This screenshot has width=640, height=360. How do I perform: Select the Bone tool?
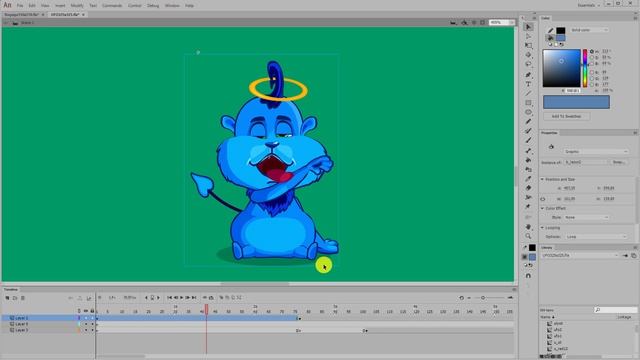click(x=528, y=151)
